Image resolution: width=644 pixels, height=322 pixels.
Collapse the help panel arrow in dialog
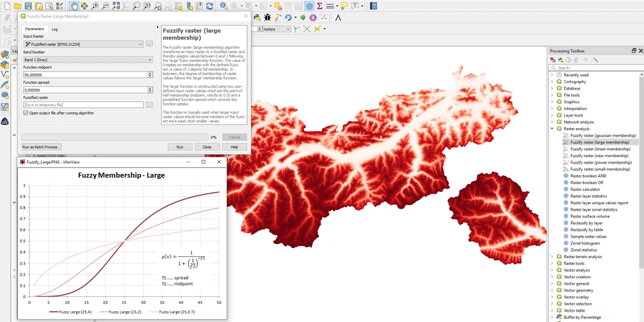point(158,28)
